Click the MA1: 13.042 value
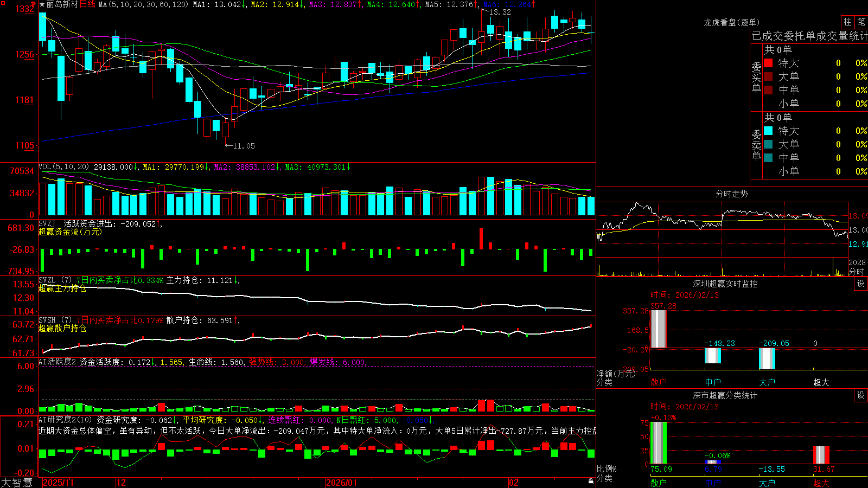Screen dimensions: 868x488 click(x=219, y=4)
